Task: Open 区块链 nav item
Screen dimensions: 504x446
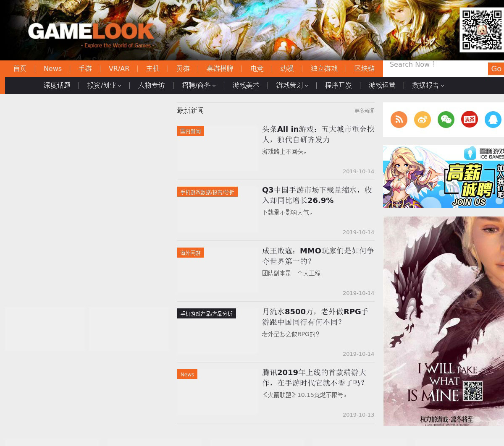Action: point(365,69)
